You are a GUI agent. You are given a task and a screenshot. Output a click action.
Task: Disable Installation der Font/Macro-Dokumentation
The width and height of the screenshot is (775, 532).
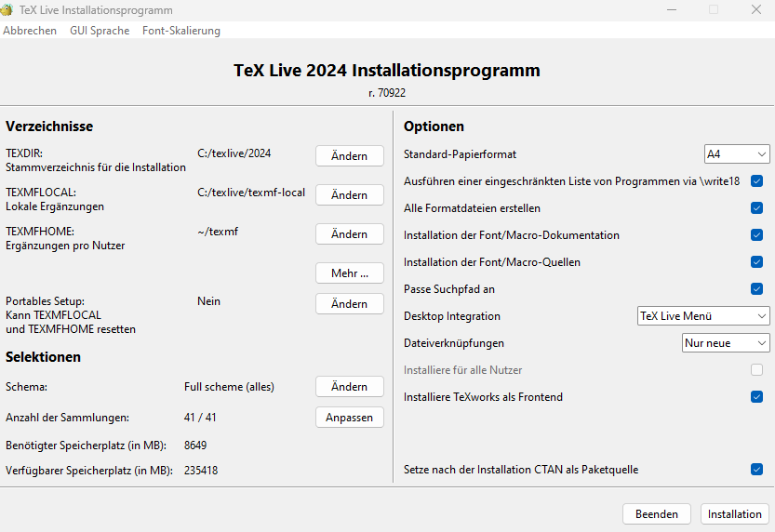(756, 235)
